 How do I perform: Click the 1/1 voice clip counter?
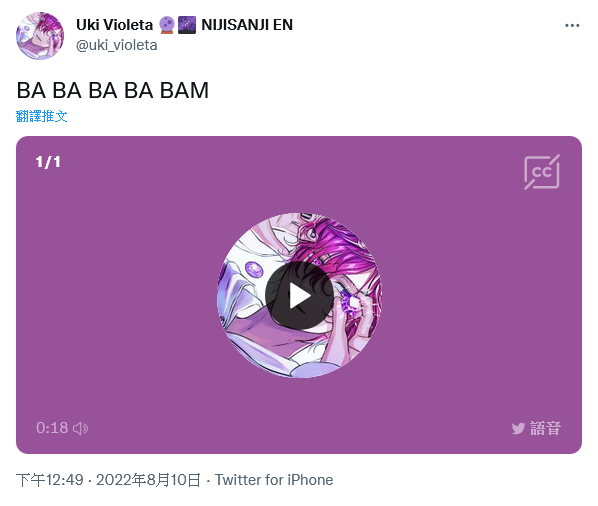coord(48,162)
